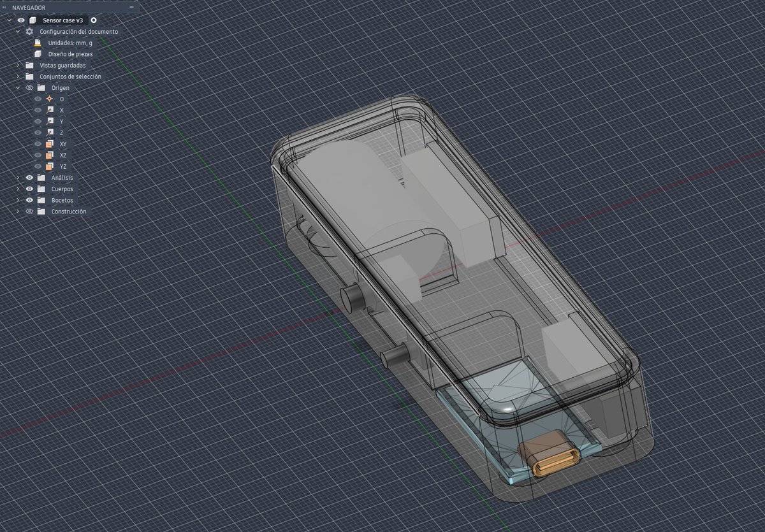Show the hidden Origen folder via eye icon

coord(29,87)
